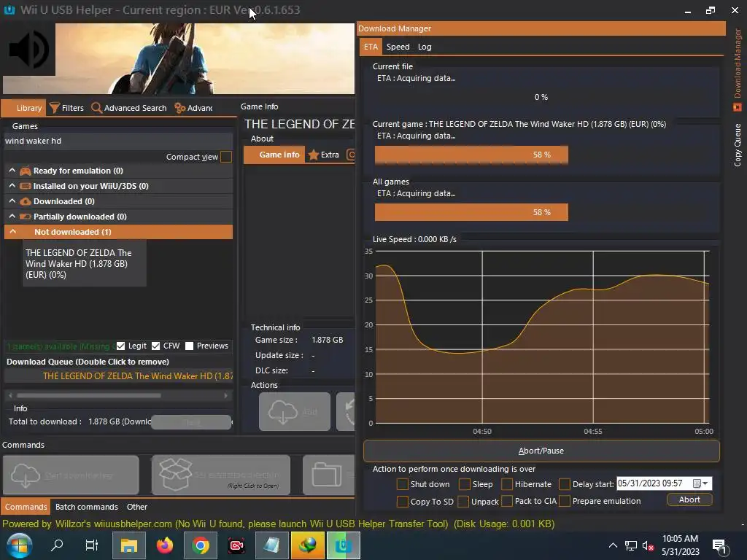Click the Extra star icon

coord(314,155)
